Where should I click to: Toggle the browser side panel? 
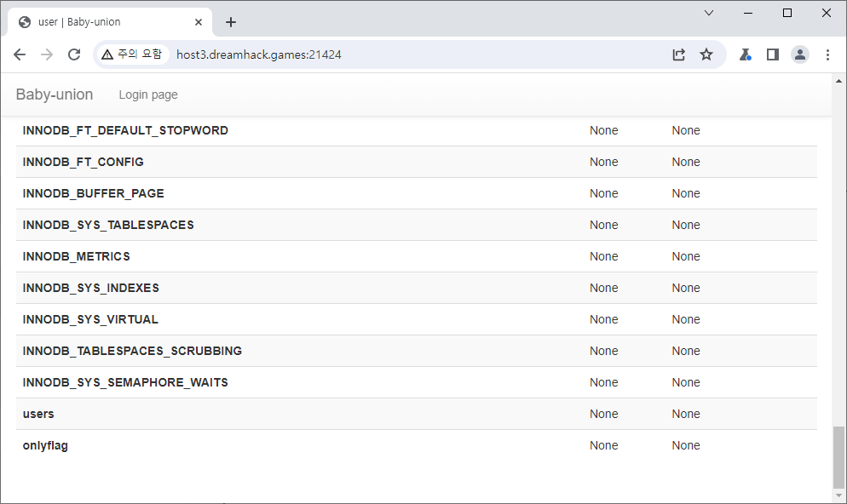[773, 54]
